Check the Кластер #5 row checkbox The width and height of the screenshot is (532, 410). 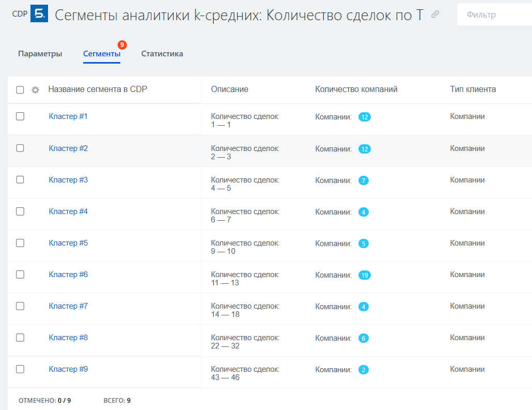pyautogui.click(x=20, y=243)
